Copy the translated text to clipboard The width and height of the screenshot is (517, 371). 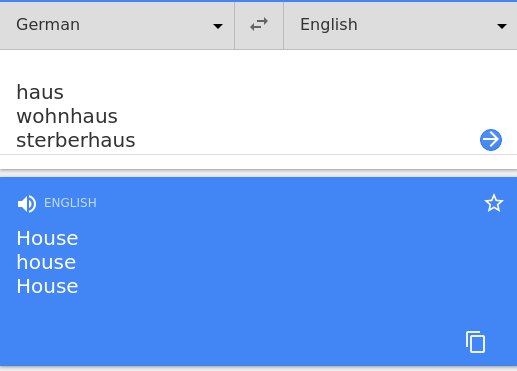point(476,342)
